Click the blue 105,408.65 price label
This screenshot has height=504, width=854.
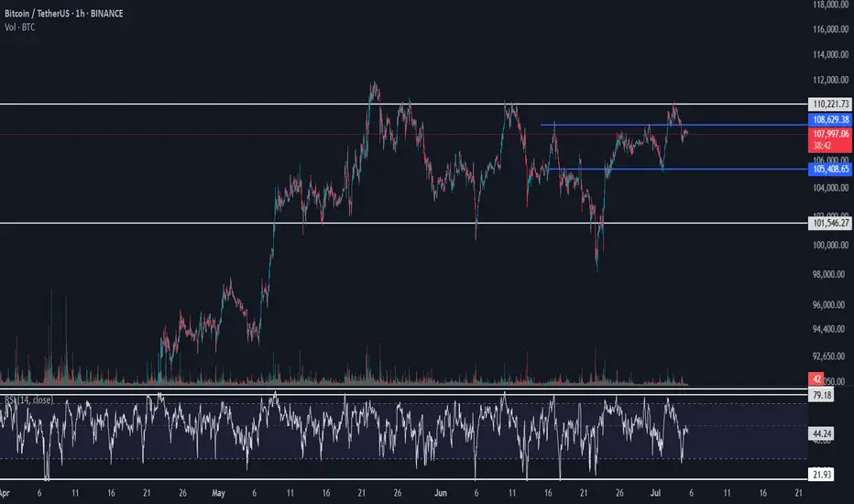click(x=830, y=169)
